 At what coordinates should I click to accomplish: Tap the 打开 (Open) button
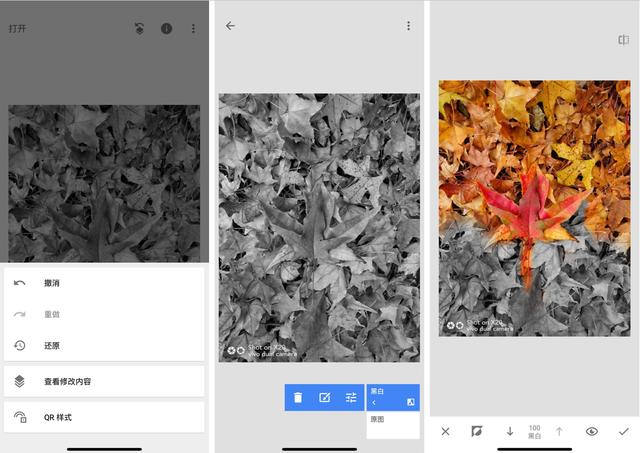point(18,28)
